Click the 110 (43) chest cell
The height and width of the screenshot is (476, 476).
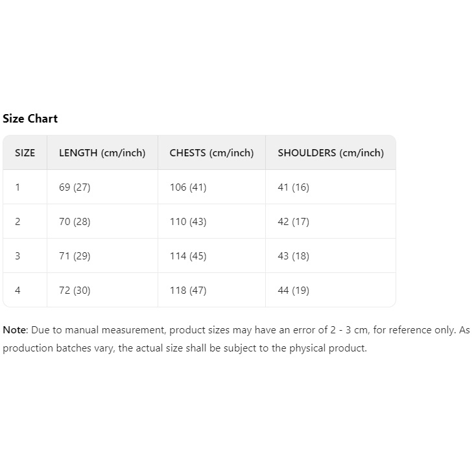(x=188, y=222)
